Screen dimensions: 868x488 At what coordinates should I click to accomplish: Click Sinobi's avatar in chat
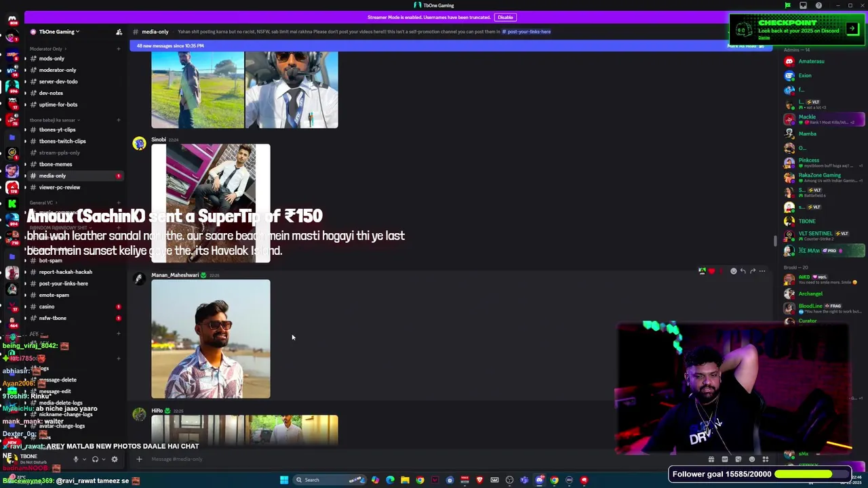click(140, 143)
